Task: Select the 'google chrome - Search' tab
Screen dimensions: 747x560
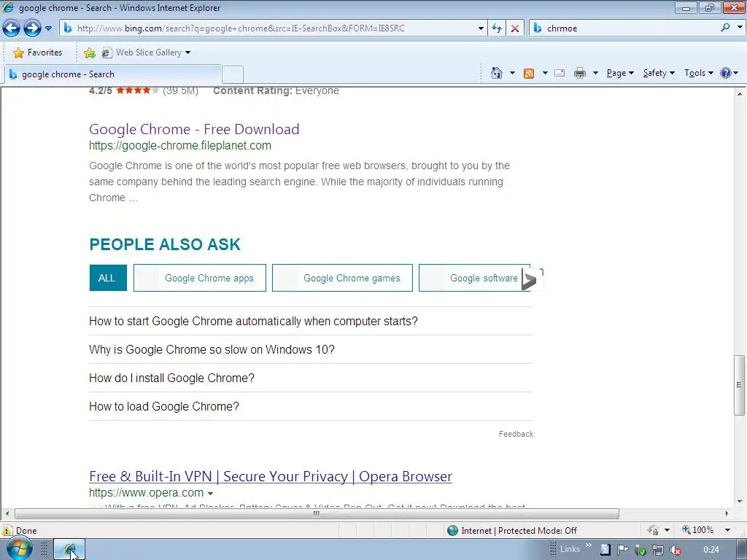Action: click(113, 74)
